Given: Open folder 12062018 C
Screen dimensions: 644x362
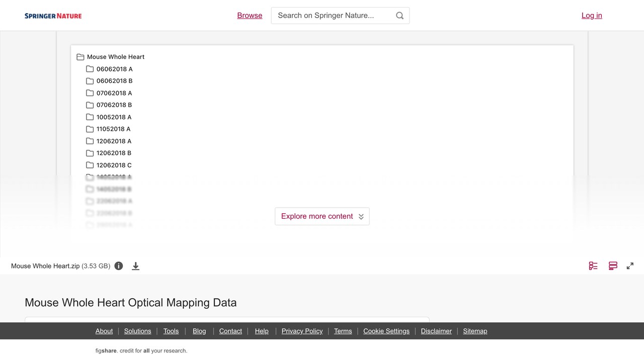Looking at the screenshot, I should coord(109,165).
